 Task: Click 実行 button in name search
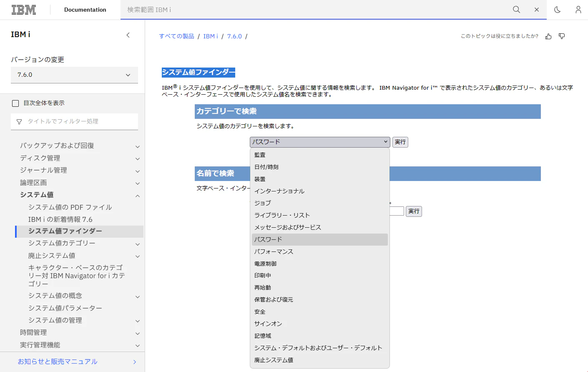coord(414,211)
